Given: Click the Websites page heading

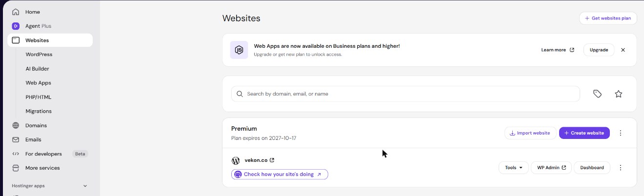Looking at the screenshot, I should coord(241,18).
